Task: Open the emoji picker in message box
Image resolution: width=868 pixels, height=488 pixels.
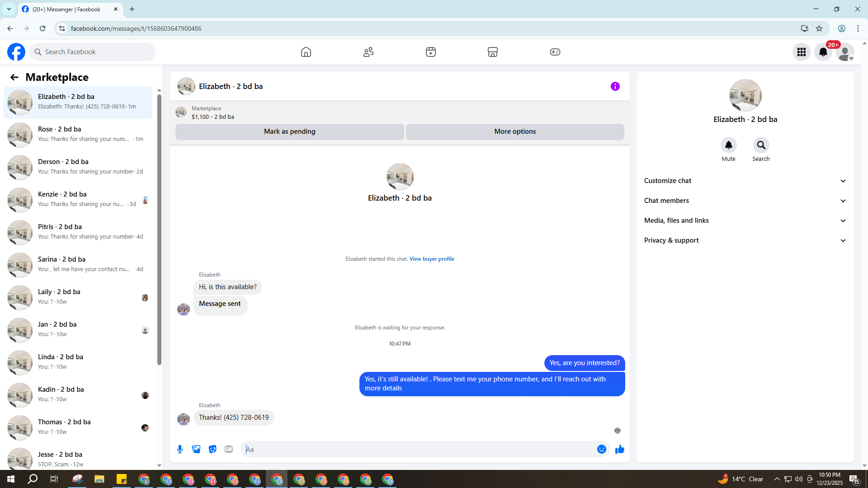Action: click(601, 449)
